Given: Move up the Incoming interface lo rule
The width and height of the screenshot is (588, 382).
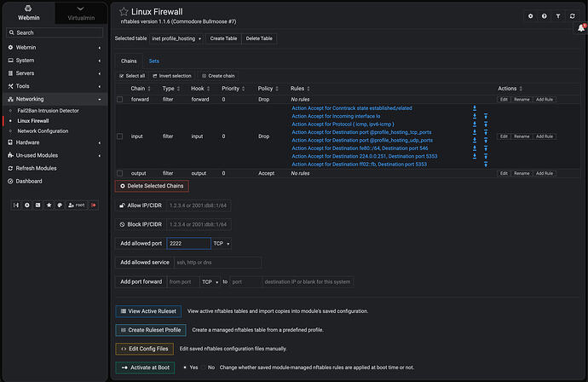Looking at the screenshot, I should [x=486, y=116].
